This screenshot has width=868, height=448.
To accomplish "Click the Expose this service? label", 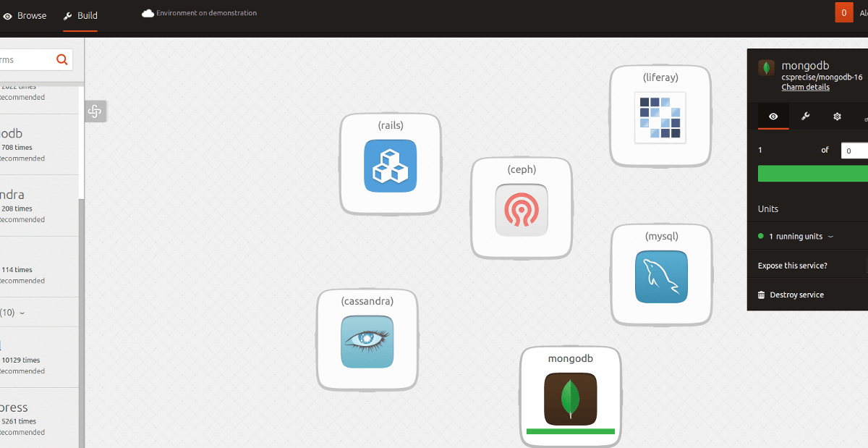I will (x=793, y=266).
